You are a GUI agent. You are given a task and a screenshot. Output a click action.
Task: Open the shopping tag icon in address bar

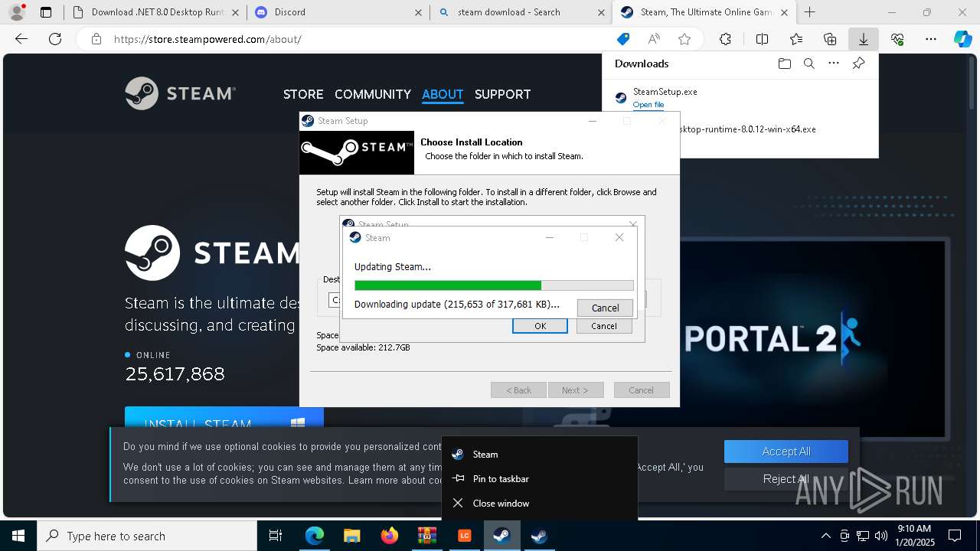tap(623, 39)
